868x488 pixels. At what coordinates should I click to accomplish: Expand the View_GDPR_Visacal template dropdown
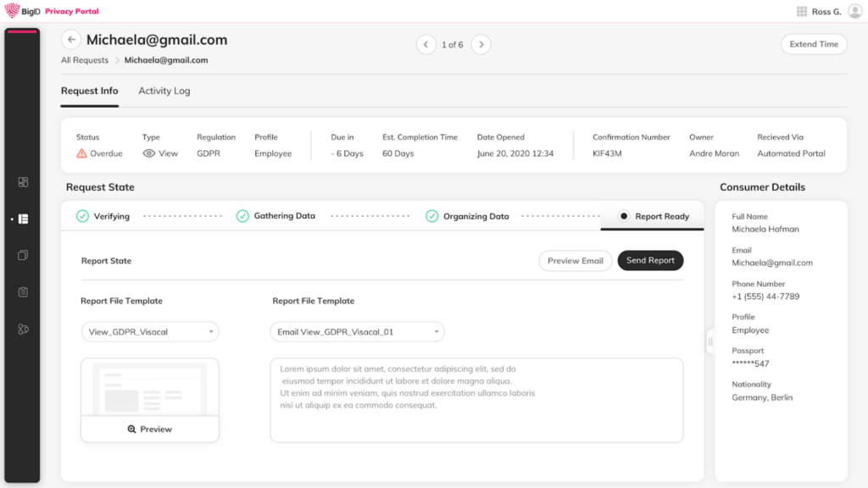[150, 332]
